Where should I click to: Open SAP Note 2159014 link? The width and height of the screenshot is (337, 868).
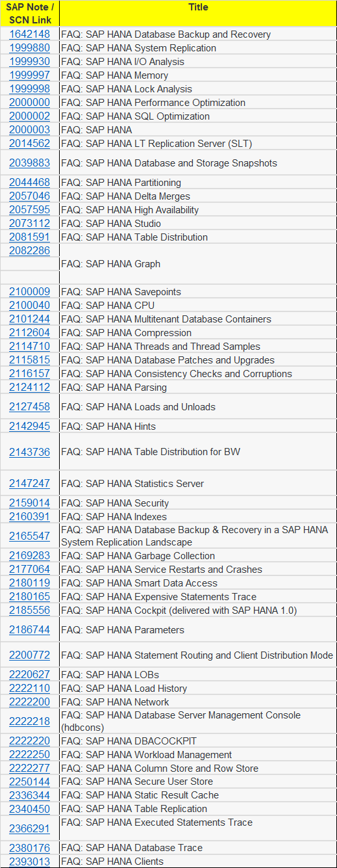click(29, 503)
